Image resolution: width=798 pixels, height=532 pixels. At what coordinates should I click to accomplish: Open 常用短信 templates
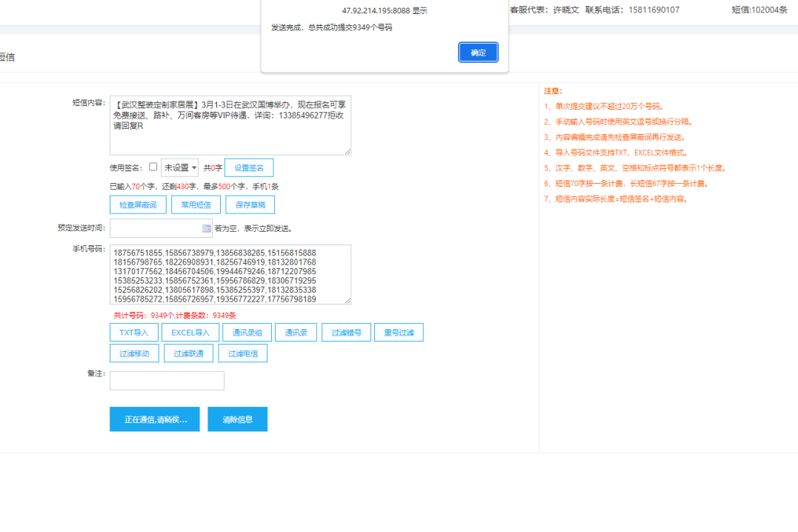click(196, 205)
